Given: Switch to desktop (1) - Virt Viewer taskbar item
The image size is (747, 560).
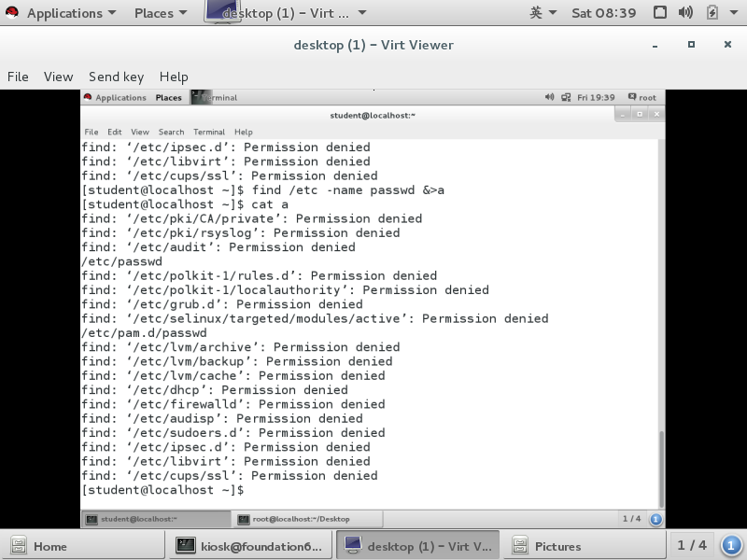Looking at the screenshot, I should [417, 546].
